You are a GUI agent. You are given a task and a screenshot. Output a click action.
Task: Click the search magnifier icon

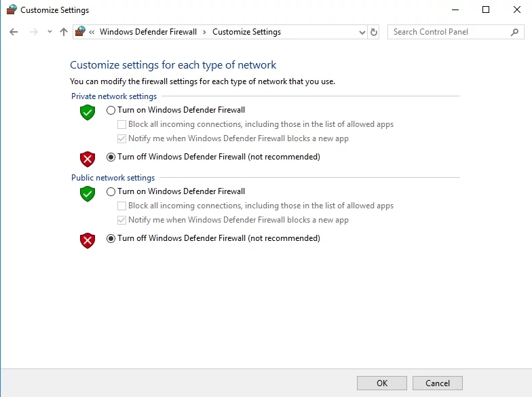[515, 32]
